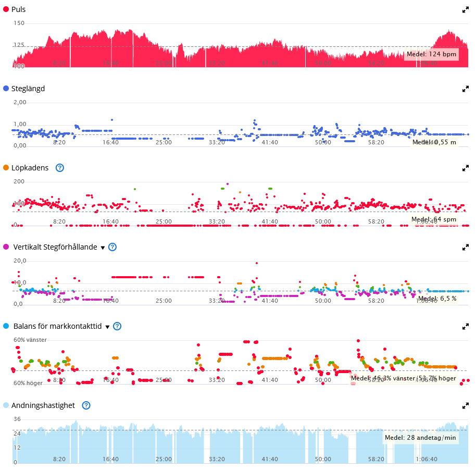
Task: Click the blue Steglängd legend dot
Action: point(6,89)
